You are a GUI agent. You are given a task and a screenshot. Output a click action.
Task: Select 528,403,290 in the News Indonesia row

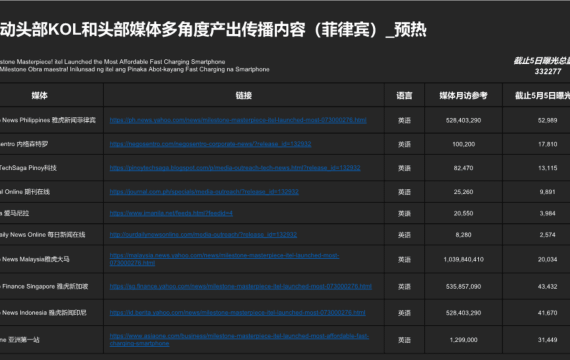463,313
